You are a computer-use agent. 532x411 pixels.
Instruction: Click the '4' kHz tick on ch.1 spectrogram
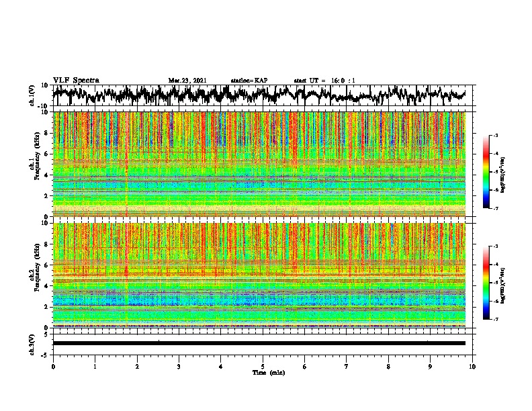(x=47, y=175)
